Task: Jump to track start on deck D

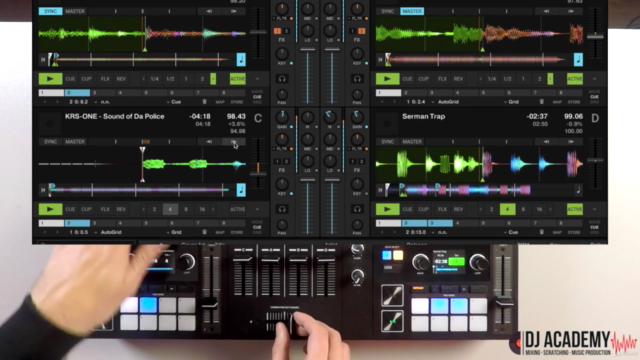Action: pos(380,190)
